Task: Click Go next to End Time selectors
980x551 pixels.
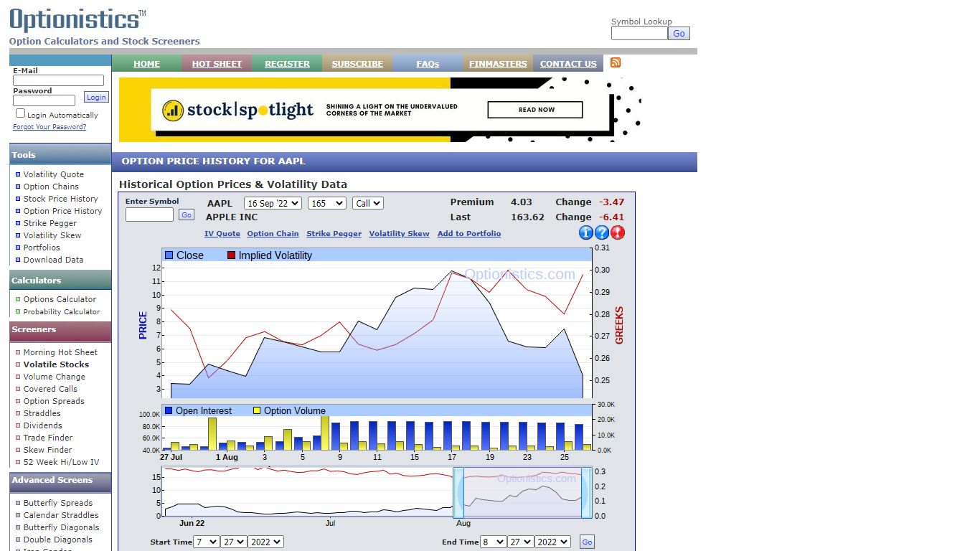Action: coord(587,542)
